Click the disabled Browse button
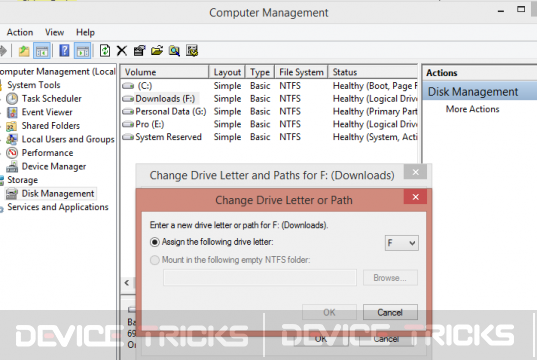This screenshot has height=360, width=537. coord(390,277)
